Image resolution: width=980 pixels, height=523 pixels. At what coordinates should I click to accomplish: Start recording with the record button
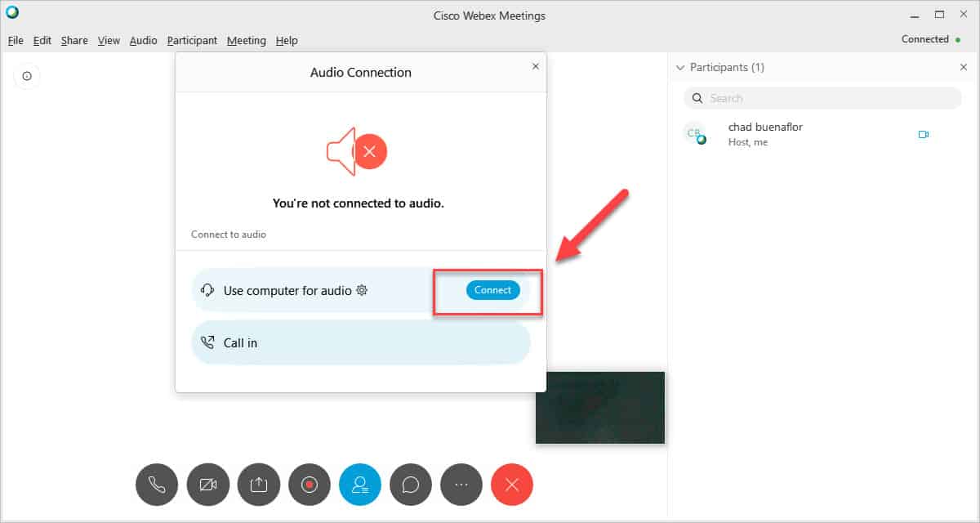point(310,485)
